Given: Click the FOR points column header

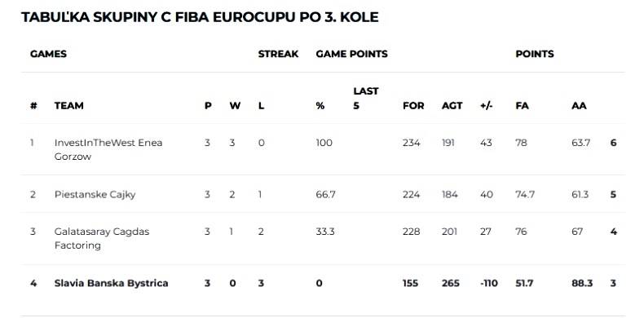Looking at the screenshot, I should pyautogui.click(x=412, y=105).
